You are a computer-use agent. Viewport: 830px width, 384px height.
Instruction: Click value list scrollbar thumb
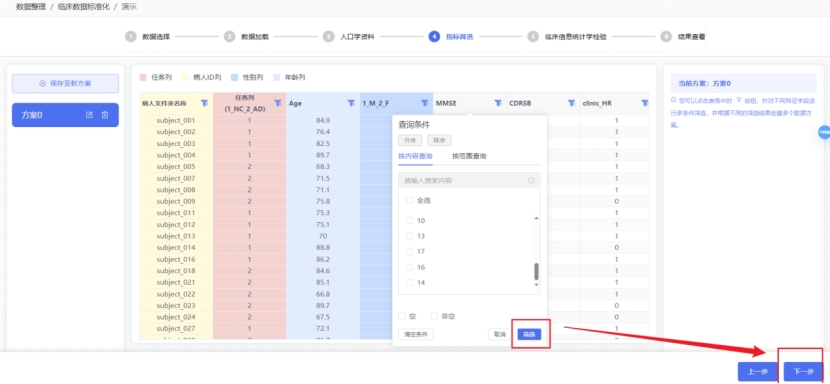536,272
